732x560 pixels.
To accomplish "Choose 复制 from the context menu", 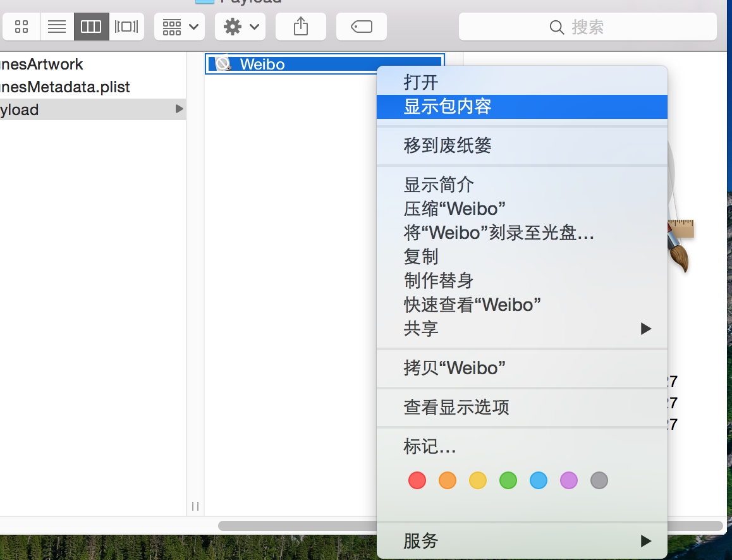I will [522, 257].
